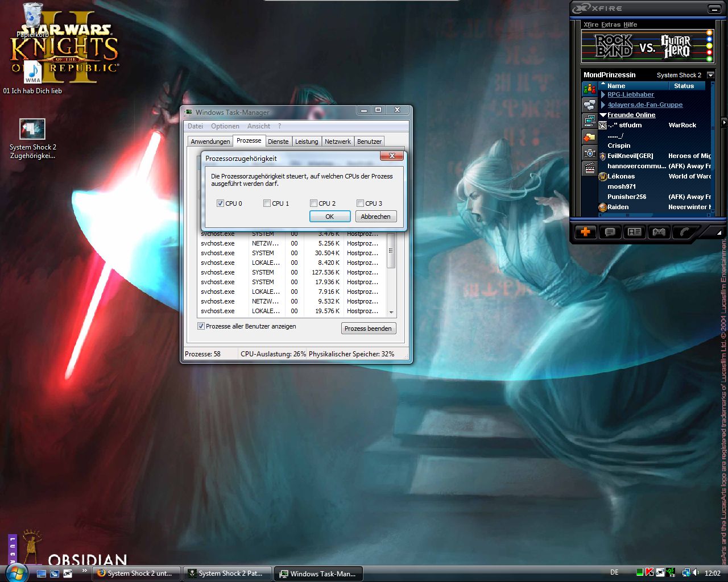This screenshot has width=728, height=582.
Task: Open the Xfire status dropdown arrow
Action: (710, 75)
